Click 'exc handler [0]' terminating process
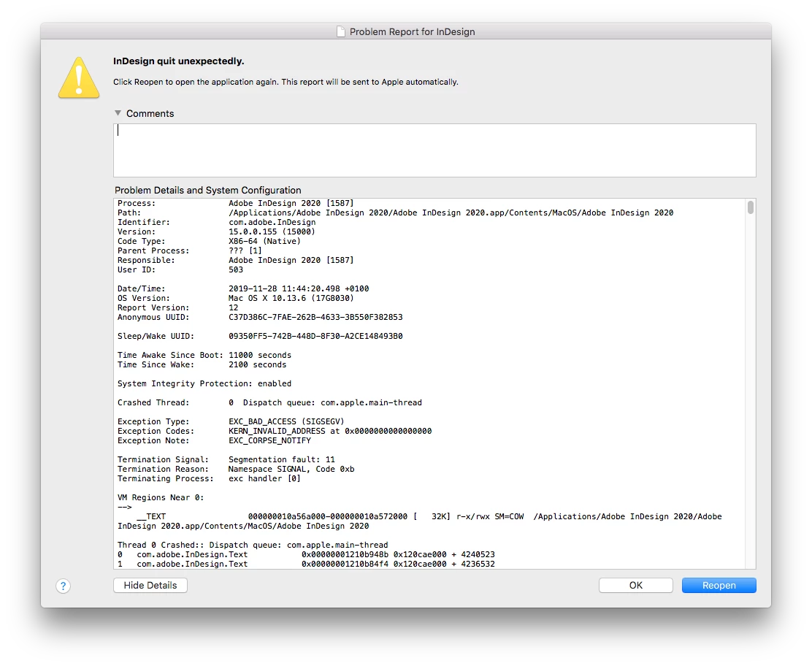 [x=264, y=478]
